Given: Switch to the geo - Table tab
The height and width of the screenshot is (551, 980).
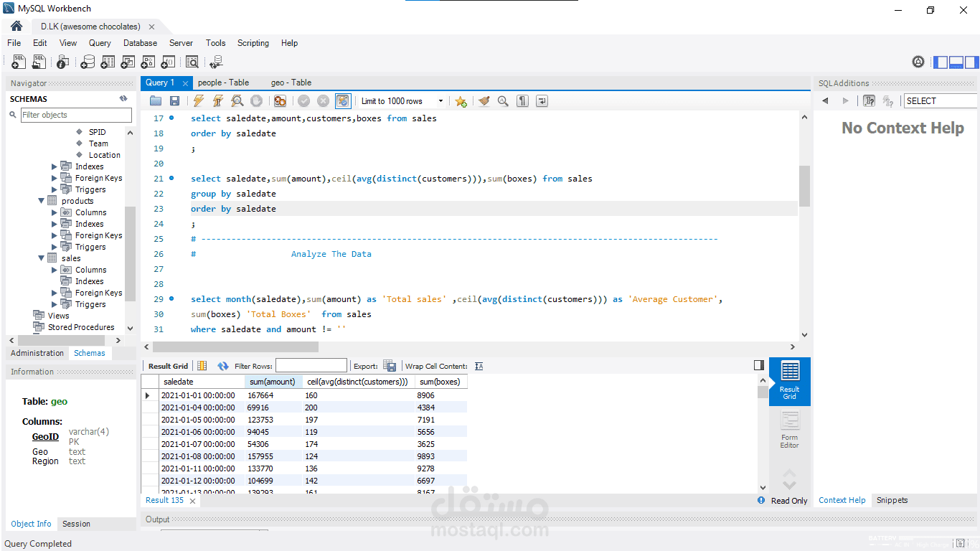Looking at the screenshot, I should click(x=291, y=83).
